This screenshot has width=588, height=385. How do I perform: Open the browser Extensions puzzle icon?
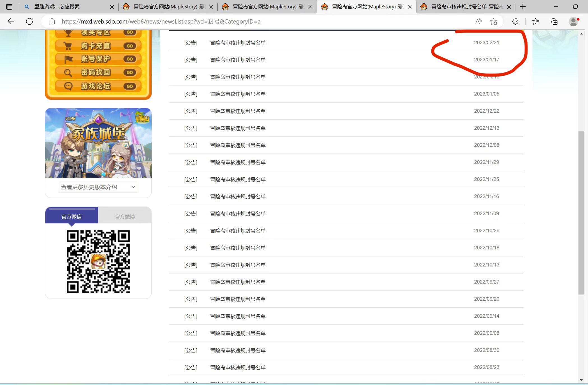coord(515,21)
